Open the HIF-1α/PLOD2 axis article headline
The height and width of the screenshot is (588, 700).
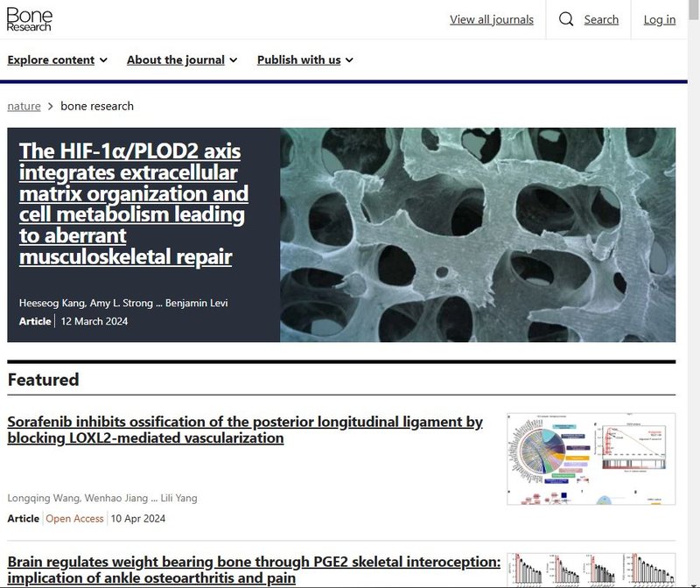pyautogui.click(x=133, y=203)
